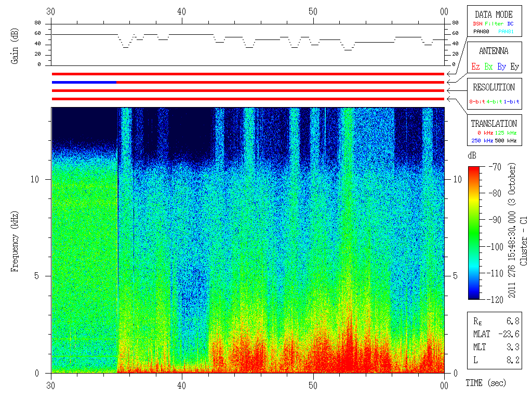Select the red Ez antenna label

click(x=475, y=66)
